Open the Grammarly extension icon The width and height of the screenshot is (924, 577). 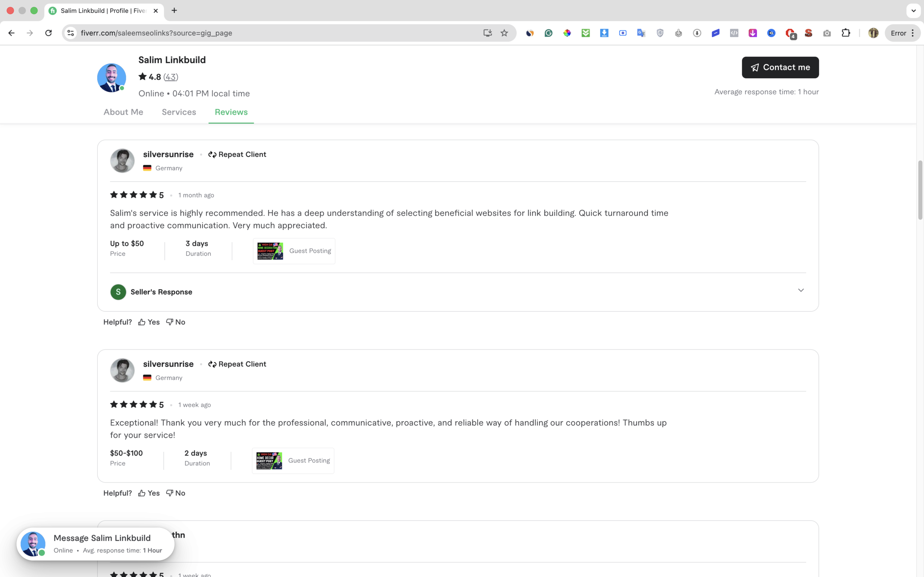pyautogui.click(x=548, y=33)
